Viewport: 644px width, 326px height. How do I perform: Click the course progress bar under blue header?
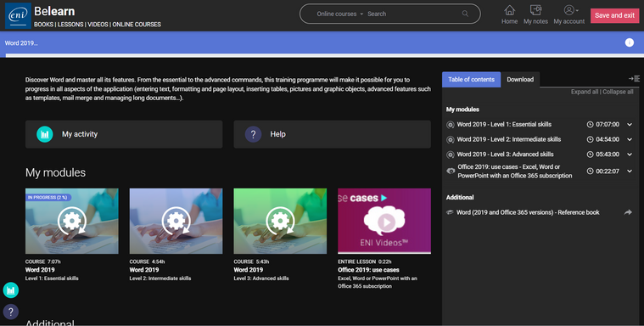pos(324,55)
